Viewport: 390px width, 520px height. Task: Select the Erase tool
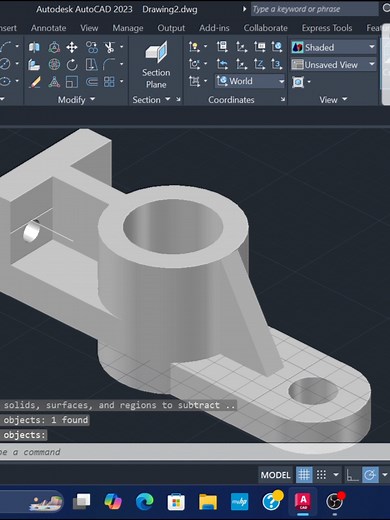click(x=34, y=82)
